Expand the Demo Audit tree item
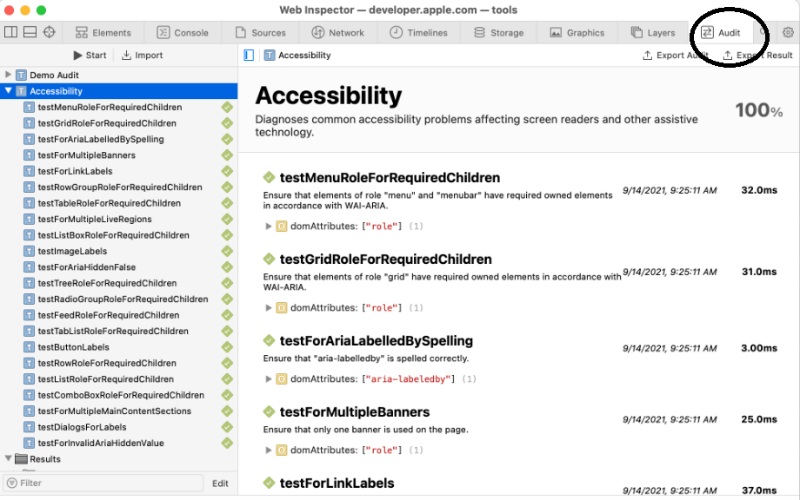The image size is (800, 500). [9, 75]
